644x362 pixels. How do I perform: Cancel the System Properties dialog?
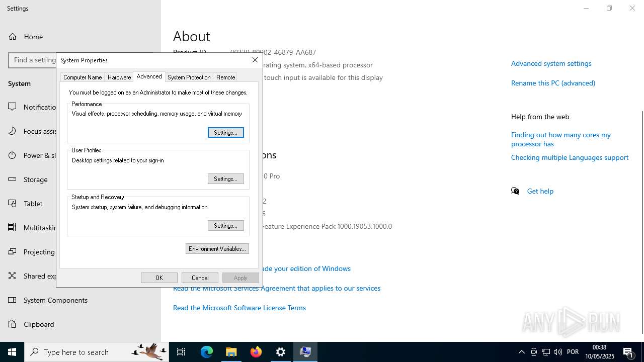coord(200,278)
